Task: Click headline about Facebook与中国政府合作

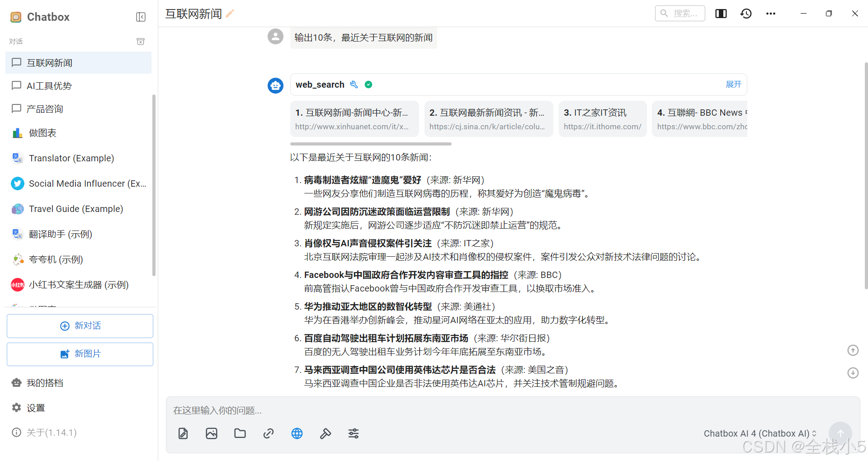Action: pos(406,275)
